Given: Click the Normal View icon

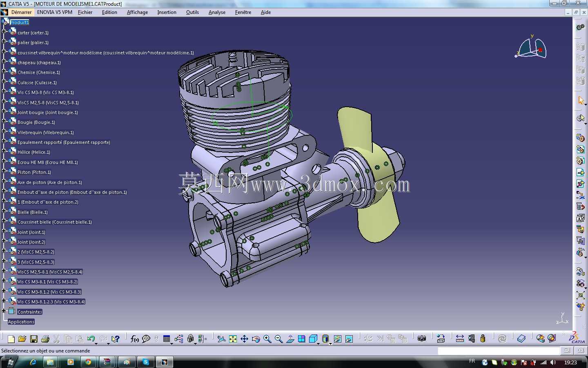Looking at the screenshot, I should click(x=290, y=339).
